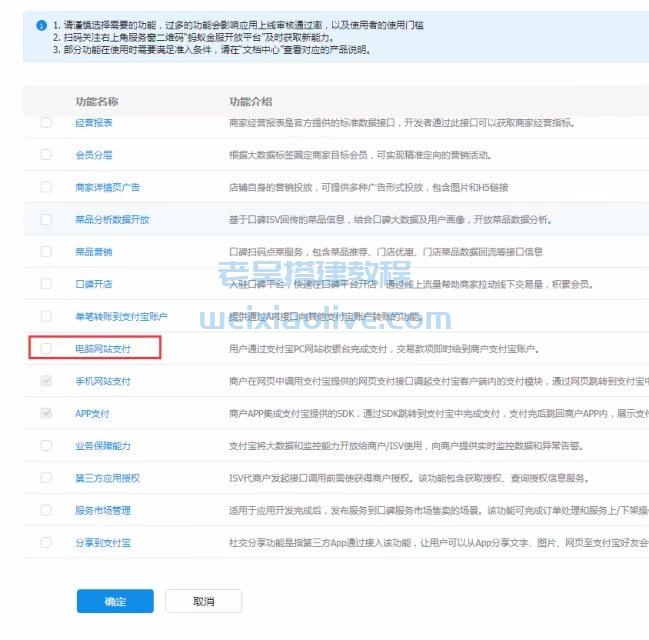Click the 电脑网站支付 feature name
The height and width of the screenshot is (640, 649).
(x=103, y=349)
